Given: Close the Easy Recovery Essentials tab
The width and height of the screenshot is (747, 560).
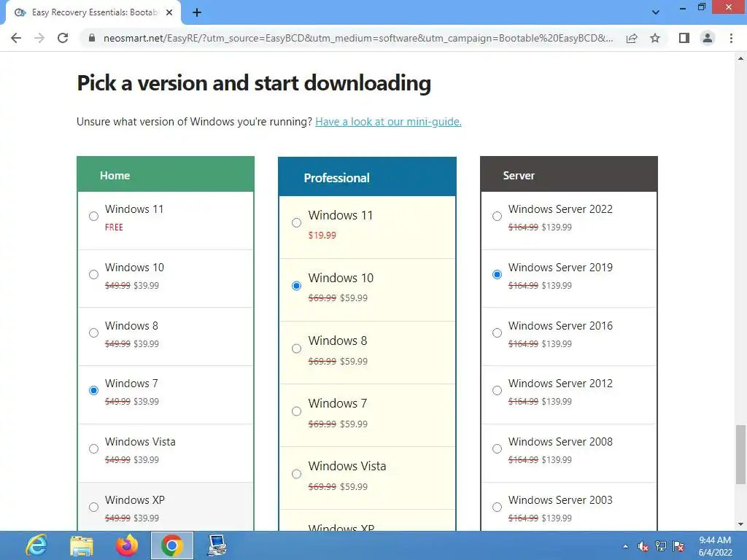Looking at the screenshot, I should [x=169, y=12].
